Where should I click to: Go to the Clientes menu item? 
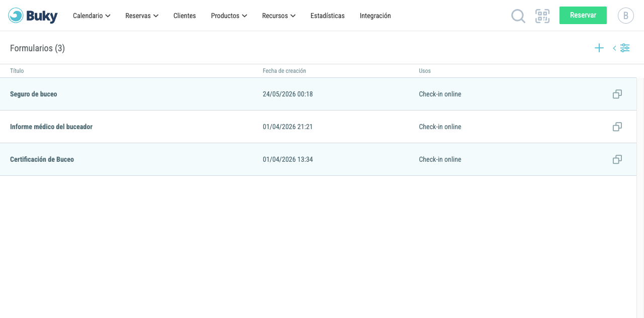point(185,16)
